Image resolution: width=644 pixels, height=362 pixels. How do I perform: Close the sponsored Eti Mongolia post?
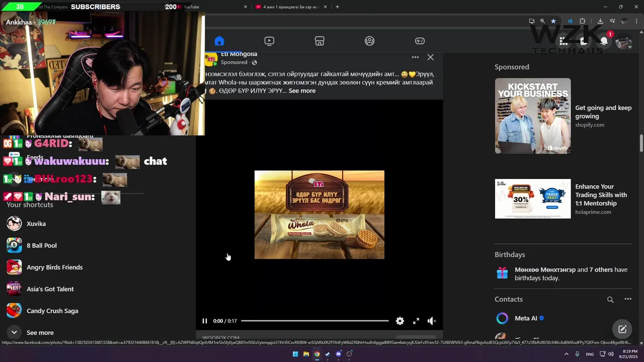[430, 57]
